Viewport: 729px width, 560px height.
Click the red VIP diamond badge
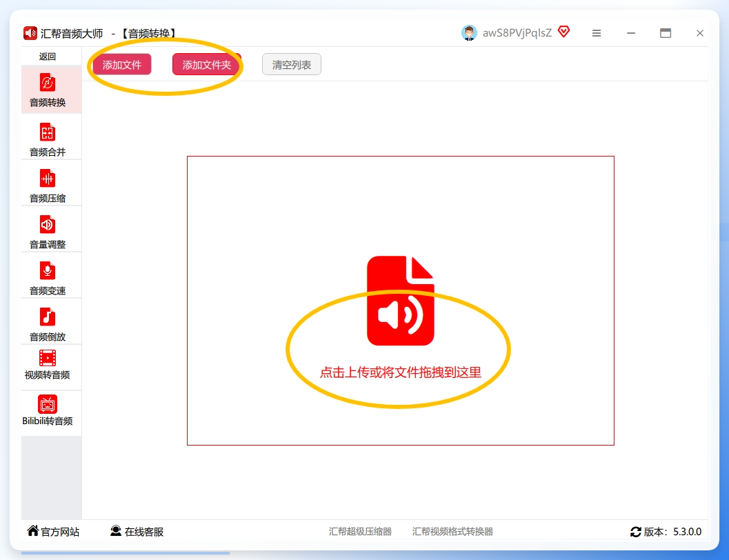pos(563,32)
